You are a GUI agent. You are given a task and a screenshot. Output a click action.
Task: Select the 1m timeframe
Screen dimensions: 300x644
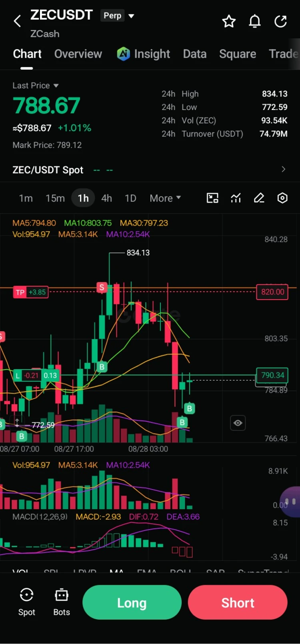tap(26, 198)
